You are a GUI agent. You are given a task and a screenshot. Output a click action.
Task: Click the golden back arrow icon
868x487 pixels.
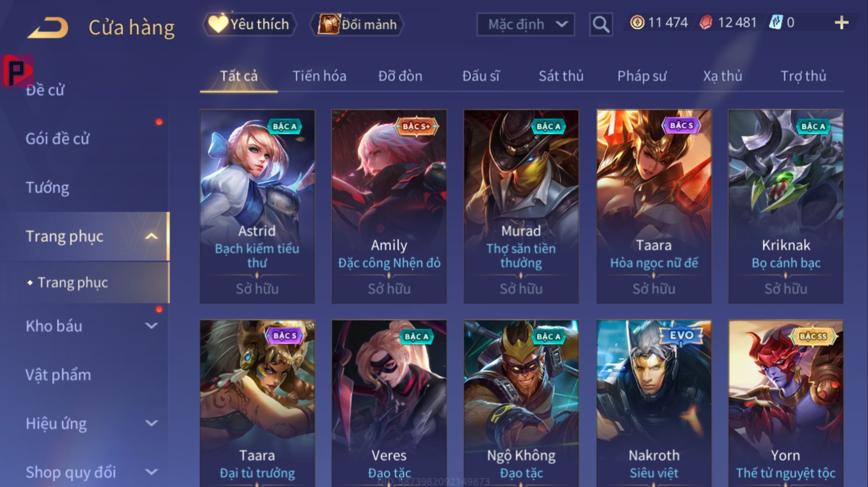point(48,27)
